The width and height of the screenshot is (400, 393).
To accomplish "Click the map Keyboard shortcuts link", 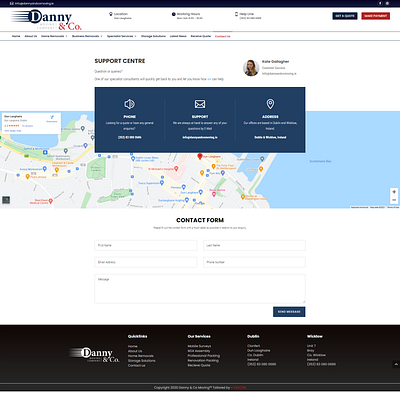I will [x=360, y=207].
